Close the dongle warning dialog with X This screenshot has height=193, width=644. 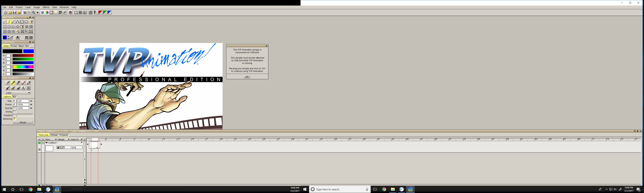tap(267, 46)
